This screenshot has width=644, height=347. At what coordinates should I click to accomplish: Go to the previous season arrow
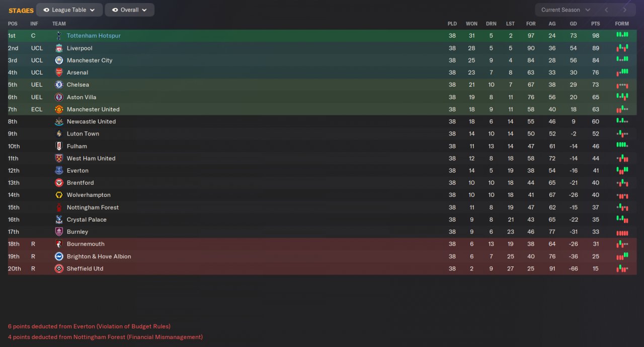(x=606, y=10)
